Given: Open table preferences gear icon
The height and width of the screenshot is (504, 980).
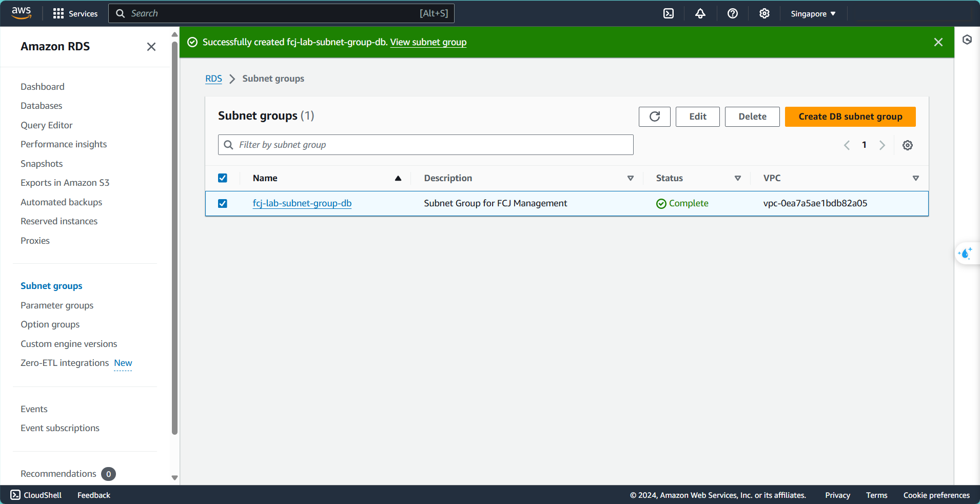Looking at the screenshot, I should tap(908, 145).
